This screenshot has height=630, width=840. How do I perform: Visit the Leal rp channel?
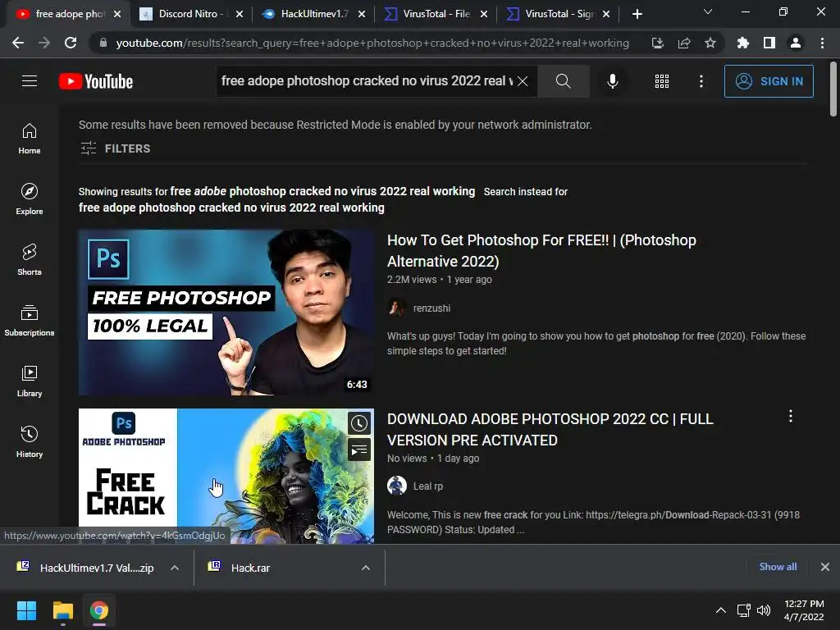(x=428, y=486)
